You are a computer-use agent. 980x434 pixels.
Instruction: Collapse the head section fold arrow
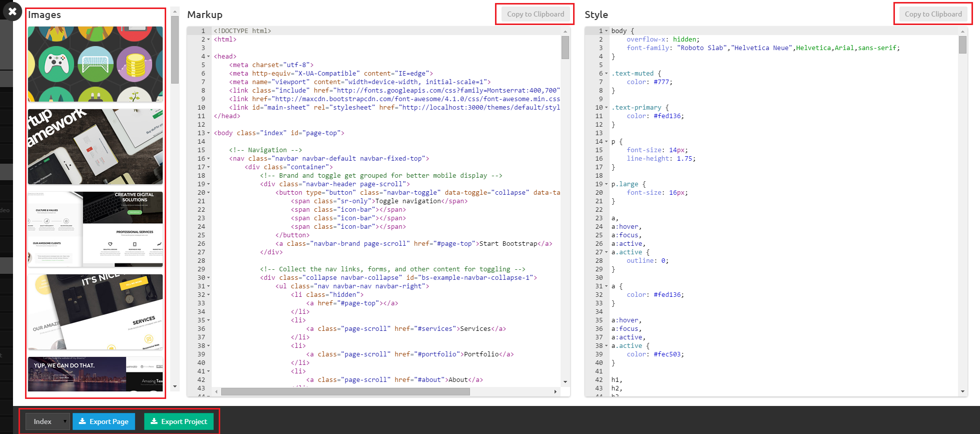click(x=209, y=57)
